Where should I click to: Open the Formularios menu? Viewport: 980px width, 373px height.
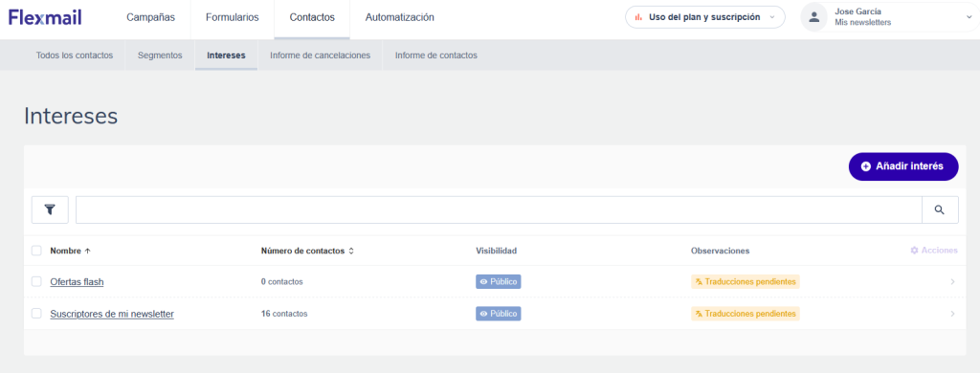[232, 17]
